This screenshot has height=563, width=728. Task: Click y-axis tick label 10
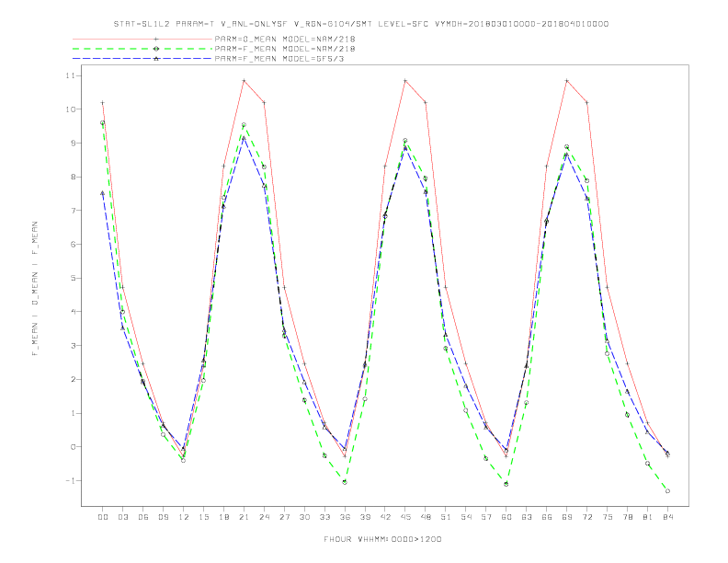[71, 109]
